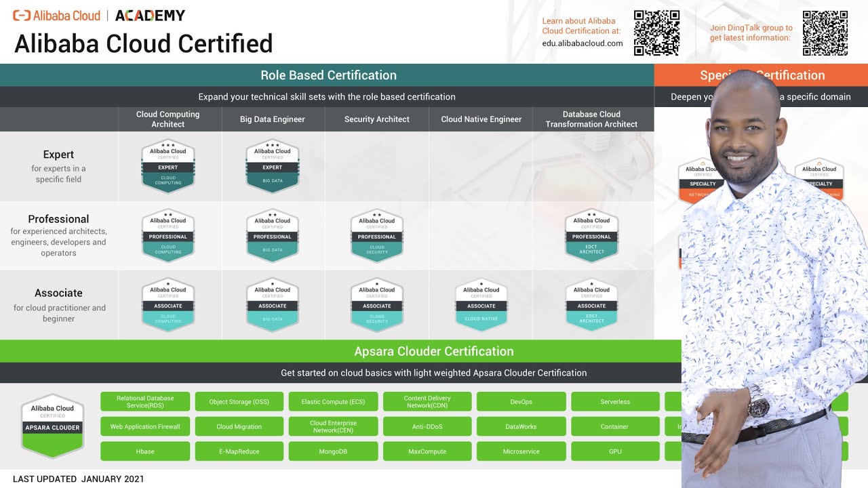Select the DevOps clouder button

click(521, 401)
